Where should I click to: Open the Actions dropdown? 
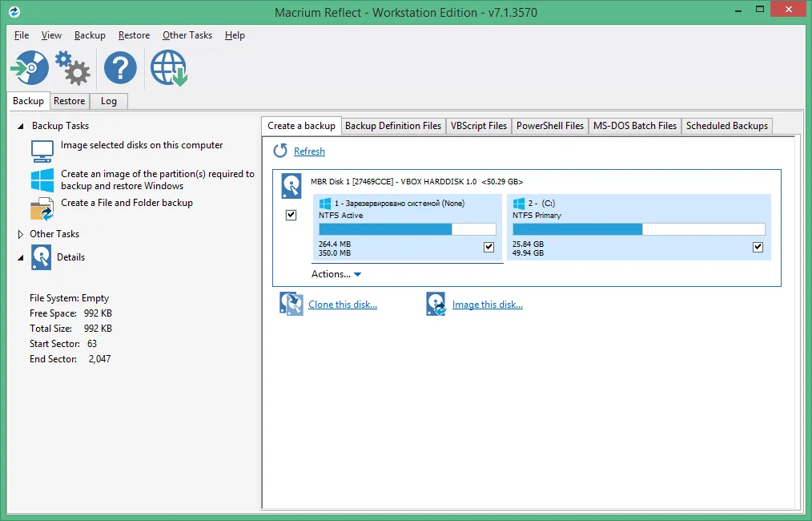pos(336,273)
